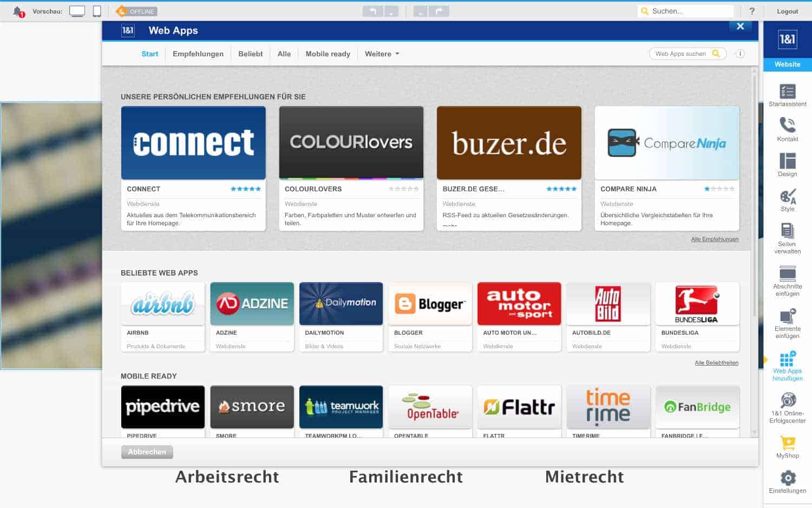Click the Compare Ninja star rating
This screenshot has height=508, width=812.
(719, 189)
